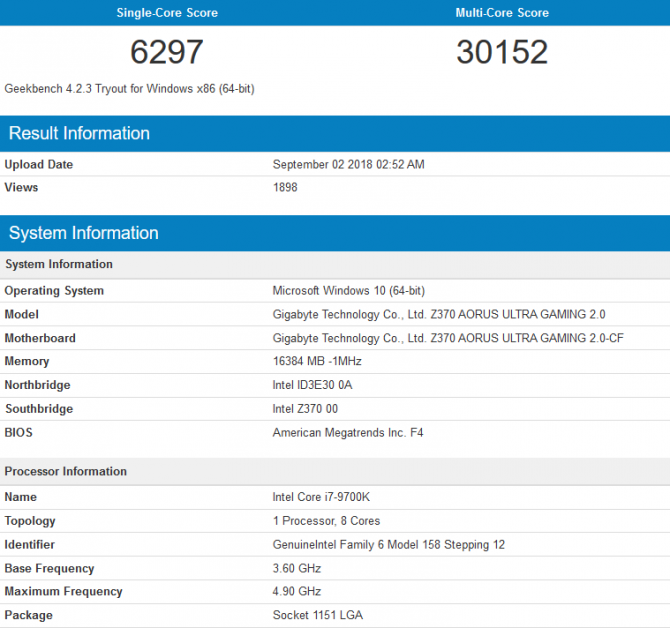
Task: Click the Geekbench 4.2.3 Tryout version line
Action: tap(129, 89)
